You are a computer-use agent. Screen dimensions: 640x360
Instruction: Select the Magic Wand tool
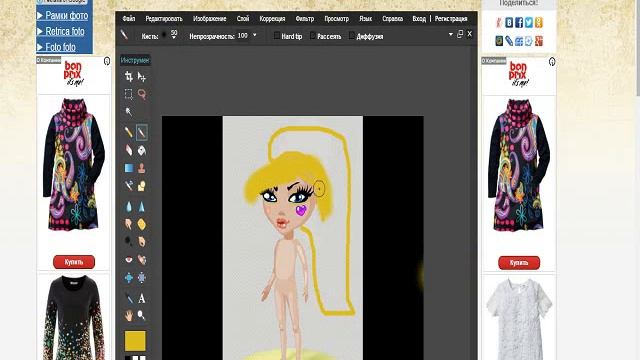(129, 112)
